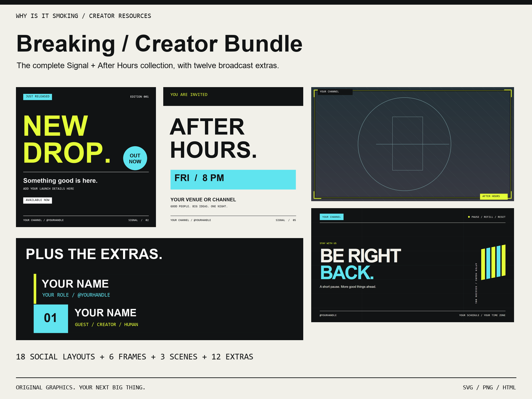Click the 'PLUS THE EXTRAS.' heading
Image resolution: width=532 pixels, height=399 pixels.
(94, 254)
